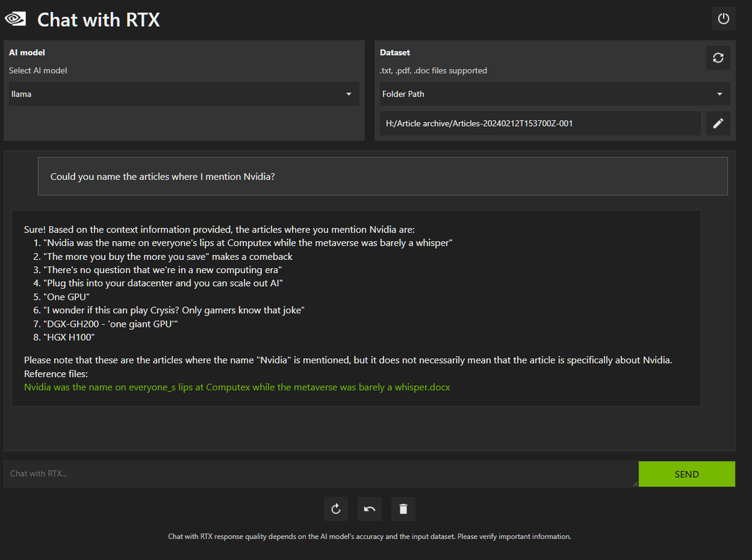Expand the Folder Path dropdown arrow
This screenshot has width=752, height=560.
coord(719,94)
